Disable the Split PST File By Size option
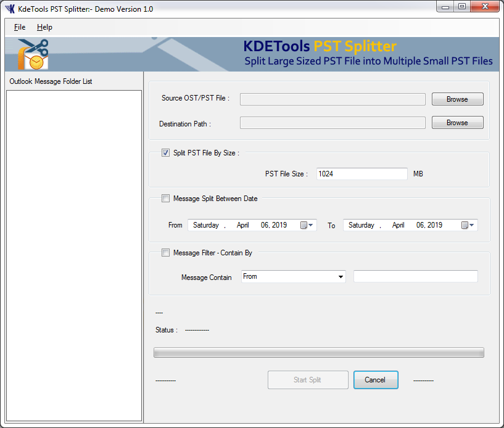Image resolution: width=504 pixels, height=428 pixels. coord(165,152)
